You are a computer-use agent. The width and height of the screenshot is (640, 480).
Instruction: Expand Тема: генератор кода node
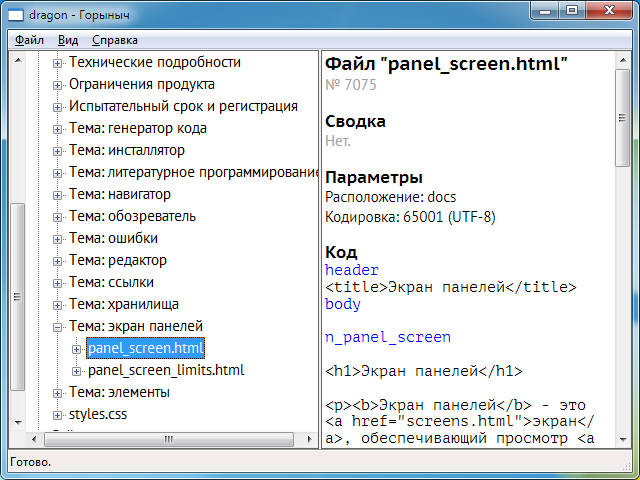58,129
